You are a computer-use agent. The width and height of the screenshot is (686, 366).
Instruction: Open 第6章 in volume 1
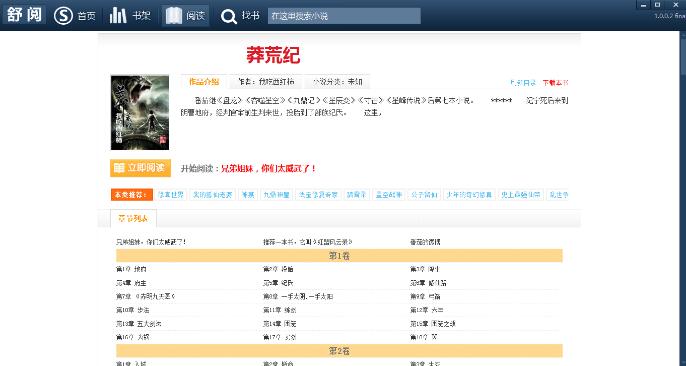(428, 283)
